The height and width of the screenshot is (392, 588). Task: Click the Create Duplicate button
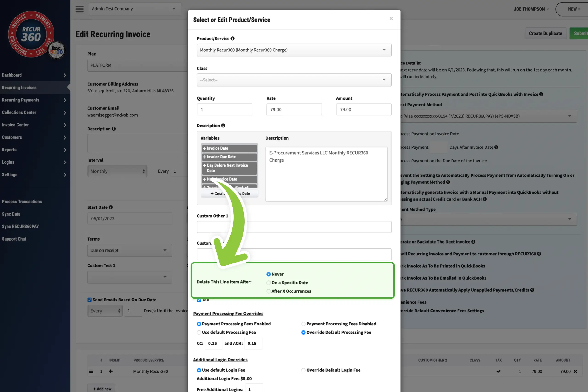click(546, 34)
